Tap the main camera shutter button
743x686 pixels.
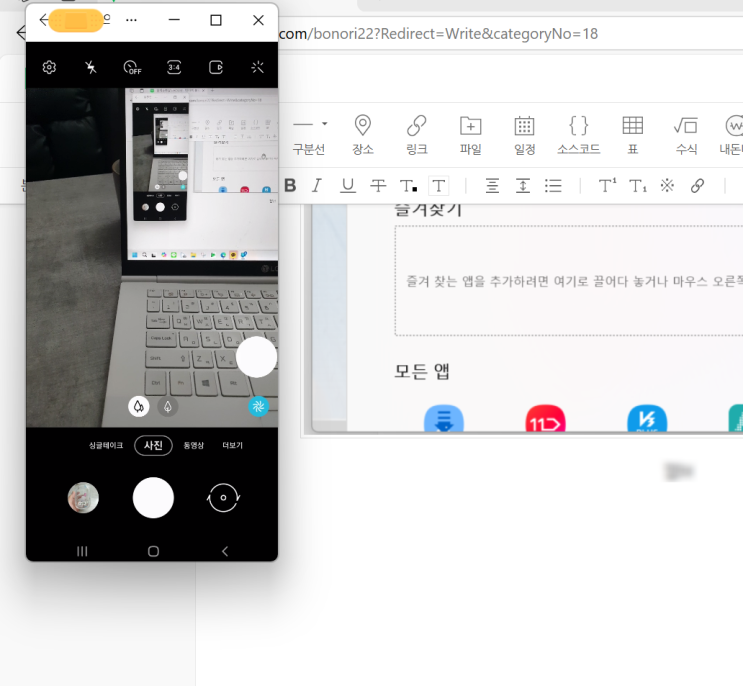point(153,497)
